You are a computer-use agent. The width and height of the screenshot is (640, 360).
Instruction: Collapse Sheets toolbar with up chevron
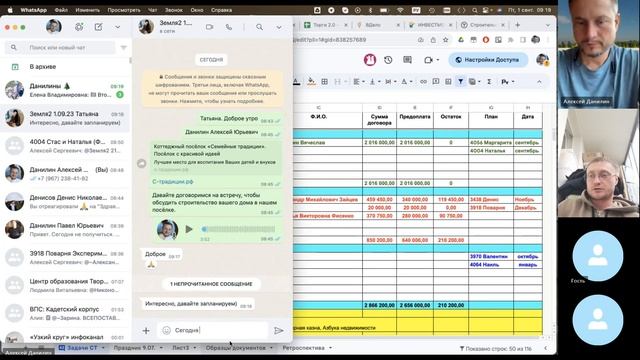coord(539,82)
